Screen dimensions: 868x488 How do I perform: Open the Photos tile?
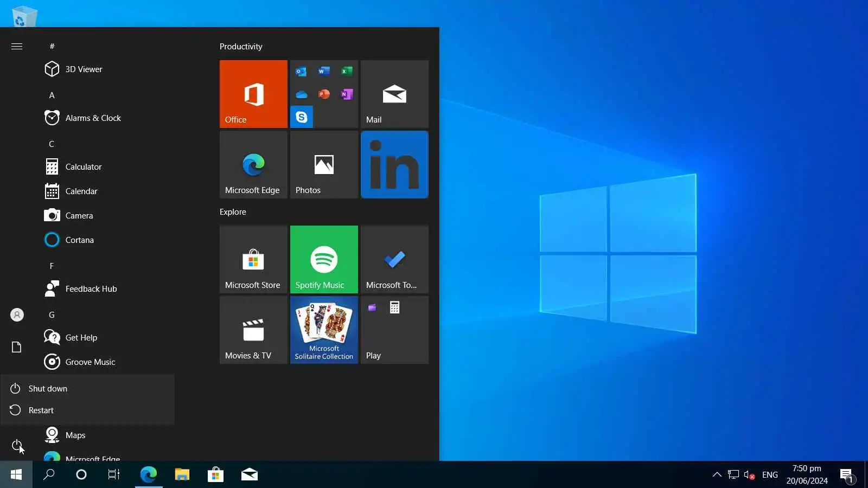point(324,164)
